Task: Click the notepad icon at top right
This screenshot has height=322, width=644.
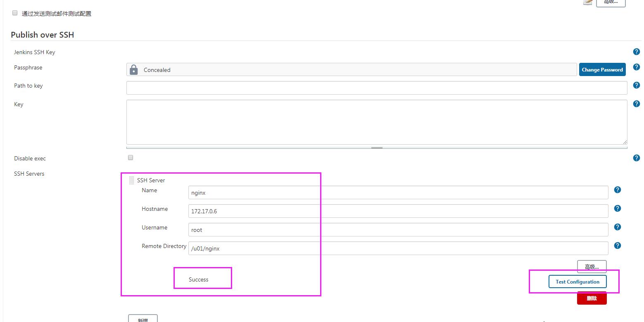Action: tap(588, 2)
